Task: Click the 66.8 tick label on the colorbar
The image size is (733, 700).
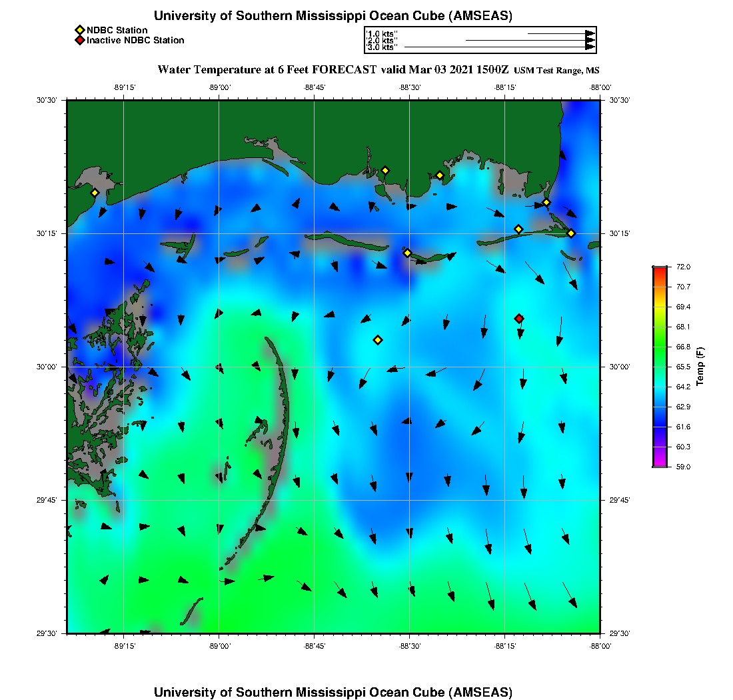Action: 683,347
